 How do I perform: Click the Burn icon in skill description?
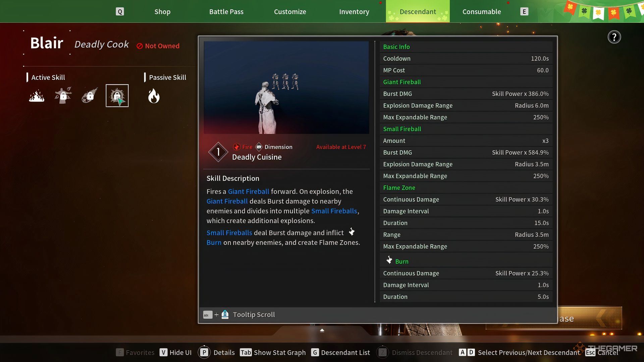pos(352,232)
